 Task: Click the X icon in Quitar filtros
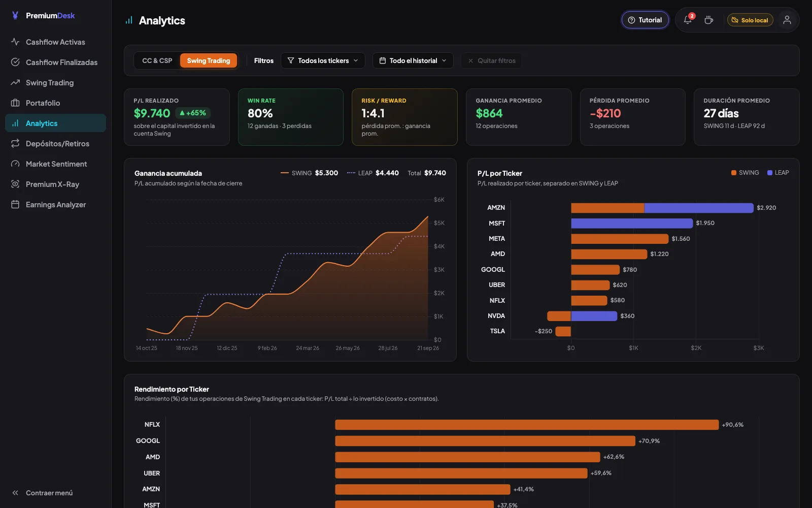coord(470,60)
